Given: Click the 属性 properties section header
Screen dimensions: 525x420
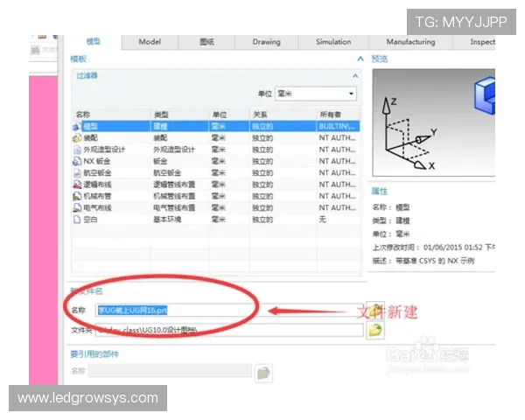Looking at the screenshot, I should (380, 192).
